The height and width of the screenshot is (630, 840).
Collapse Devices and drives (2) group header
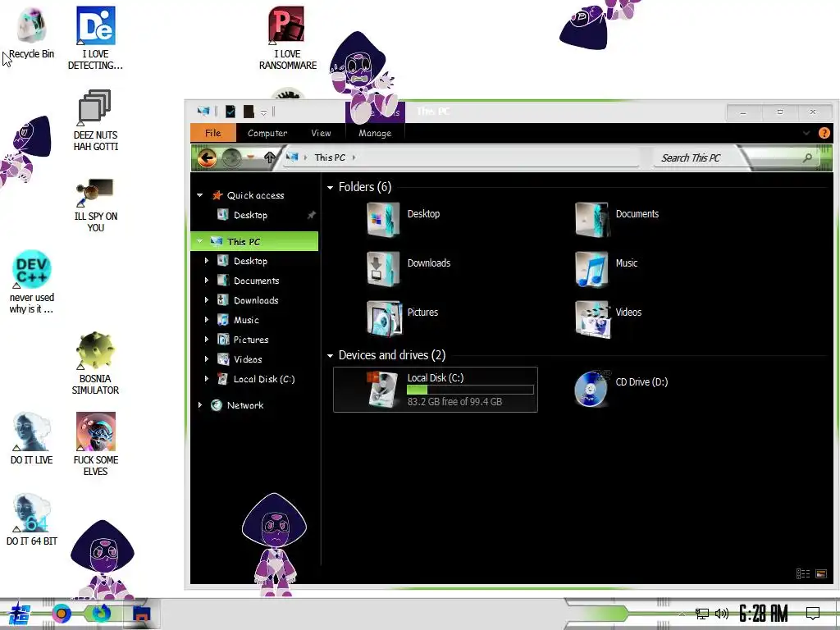tap(330, 355)
